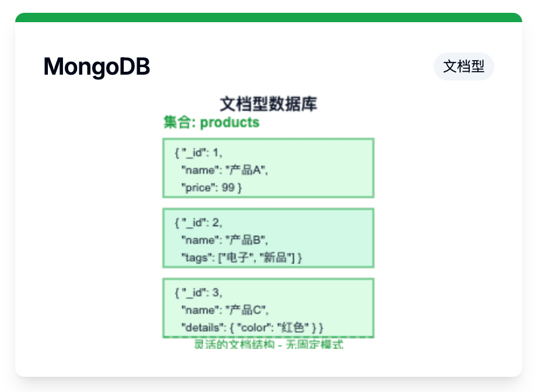Select the 产品B name value
Image resolution: width=538 pixels, height=392 pixels.
(247, 240)
